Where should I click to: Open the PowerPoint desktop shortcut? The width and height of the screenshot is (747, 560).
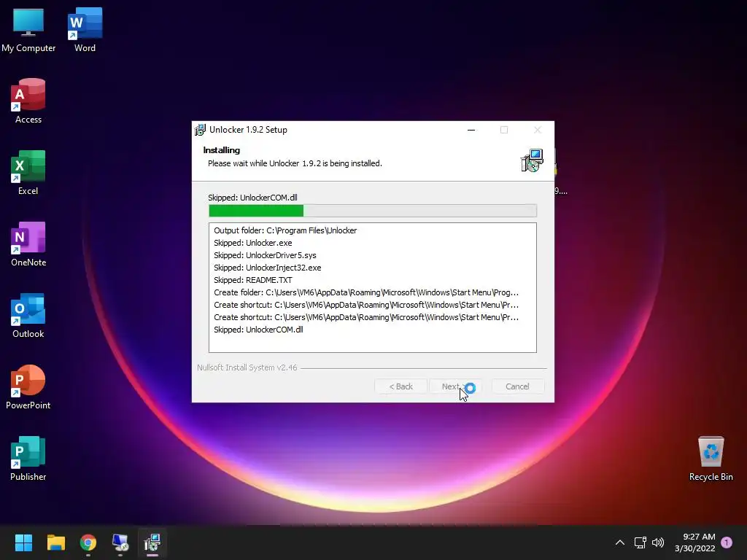coord(28,386)
